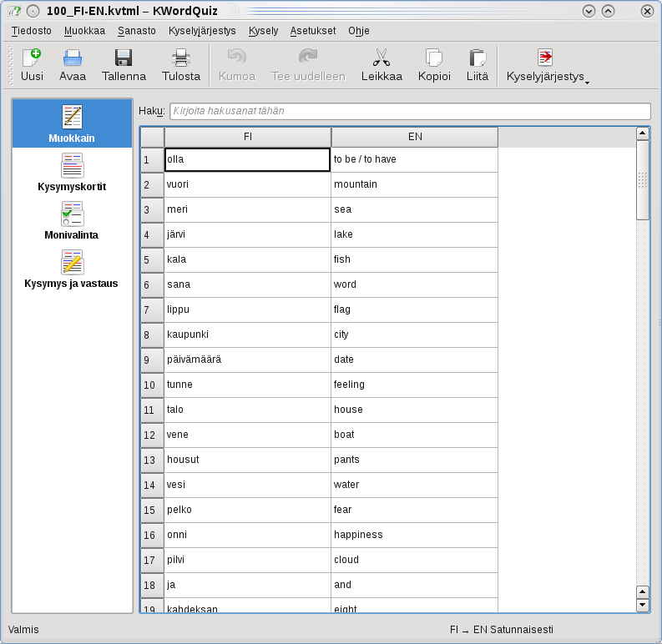Click the FI column header
Image resolution: width=662 pixels, height=644 pixels.
(248, 137)
